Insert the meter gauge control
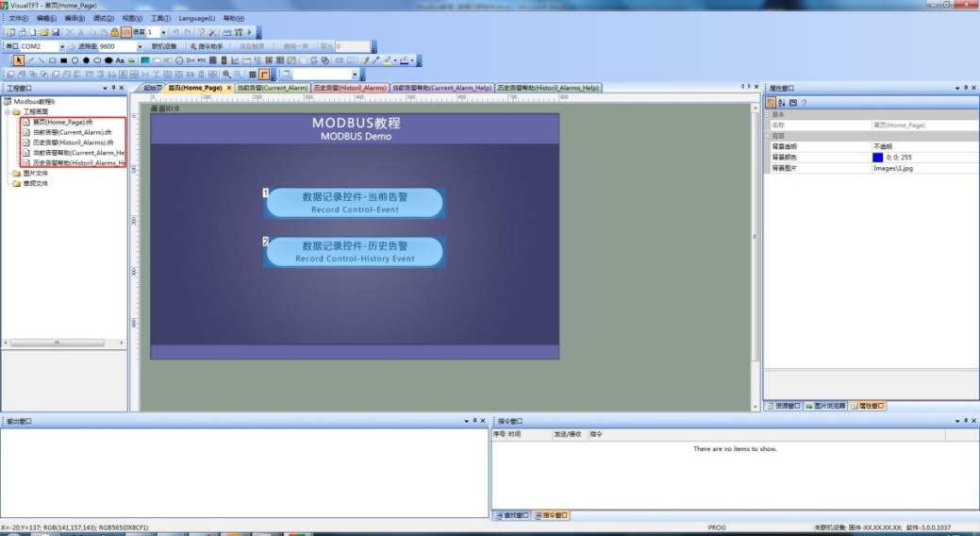This screenshot has height=536, width=980. pos(179,60)
